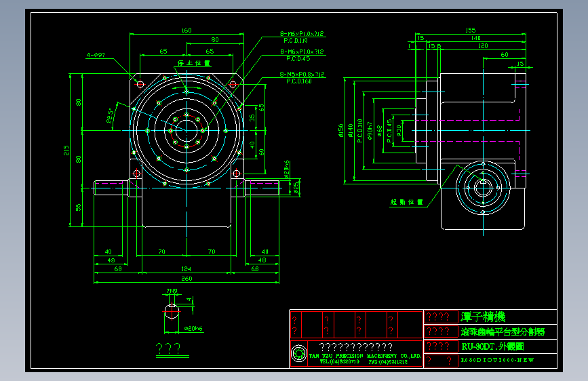Click the 起動位置 start position label
This screenshot has width=588, height=381.
click(406, 202)
